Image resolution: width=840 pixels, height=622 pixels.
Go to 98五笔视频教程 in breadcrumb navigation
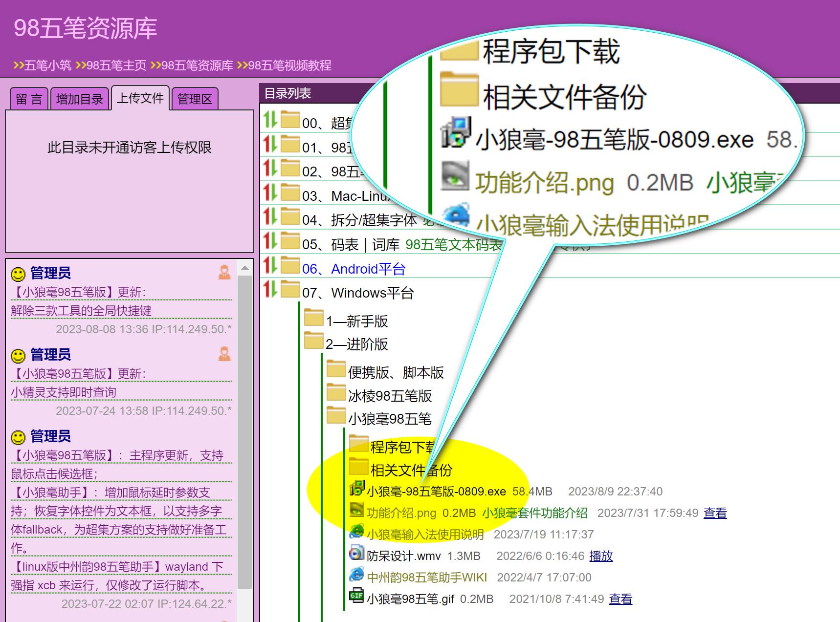289,65
